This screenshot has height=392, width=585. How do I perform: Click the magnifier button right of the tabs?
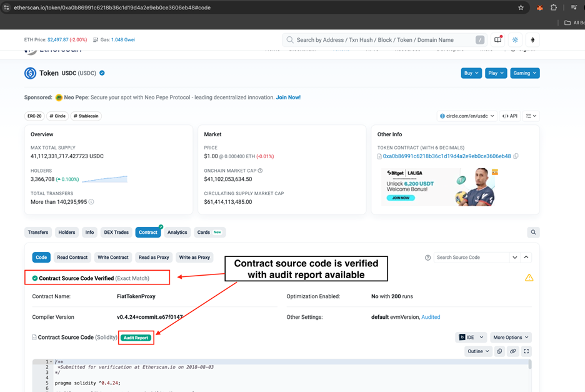coord(533,232)
